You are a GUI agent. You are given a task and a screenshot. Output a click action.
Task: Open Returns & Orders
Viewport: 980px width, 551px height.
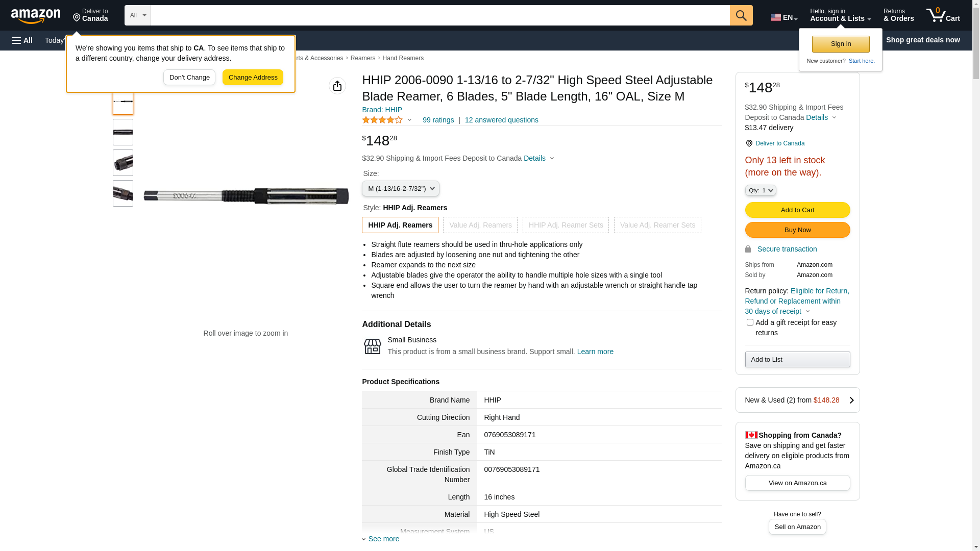[898, 15]
